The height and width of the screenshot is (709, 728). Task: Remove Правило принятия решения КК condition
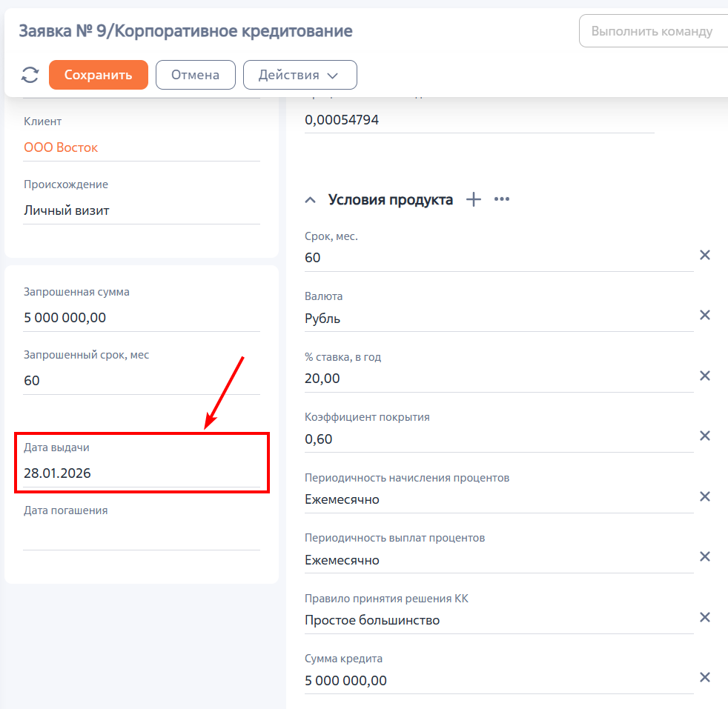point(705,617)
